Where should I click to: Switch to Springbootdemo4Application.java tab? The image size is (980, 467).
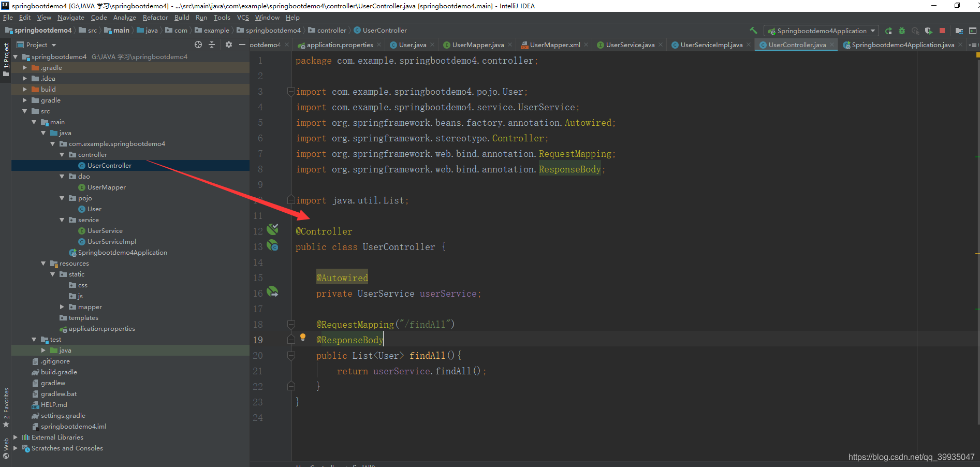tap(903, 45)
